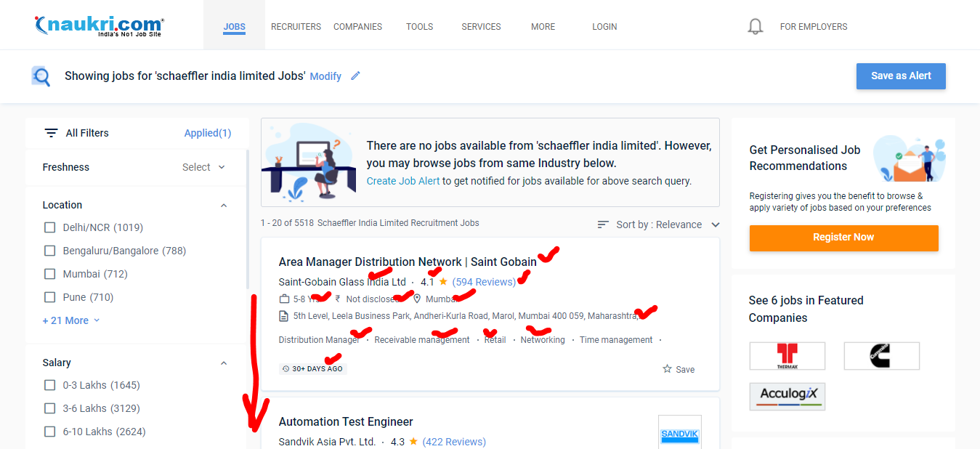Go to FOR EMPLOYERS page
This screenshot has height=449, width=980.
(814, 27)
